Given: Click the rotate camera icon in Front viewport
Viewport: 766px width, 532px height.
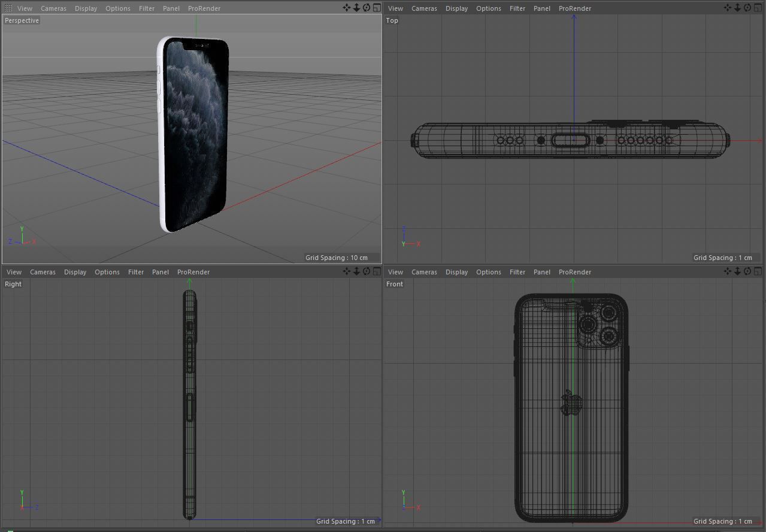Looking at the screenshot, I should coord(747,271).
